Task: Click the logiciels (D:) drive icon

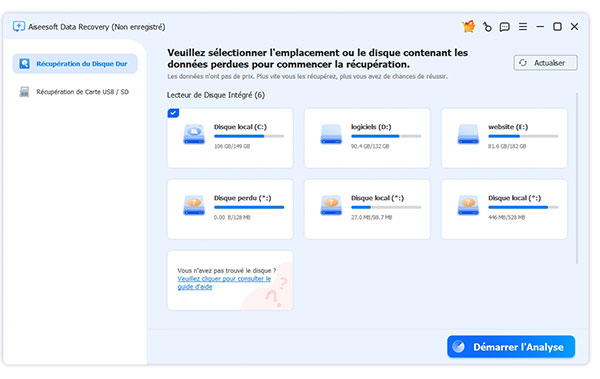Action: (x=331, y=134)
